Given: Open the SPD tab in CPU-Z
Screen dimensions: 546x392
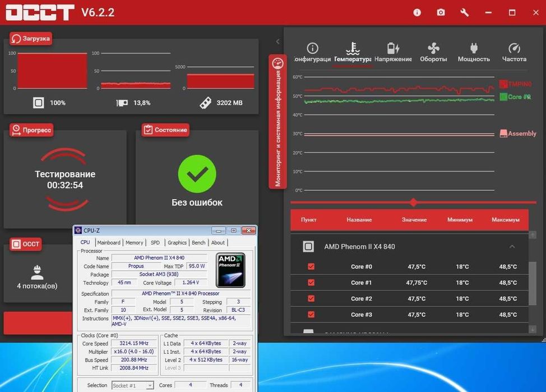Looking at the screenshot, I should coord(155,242).
